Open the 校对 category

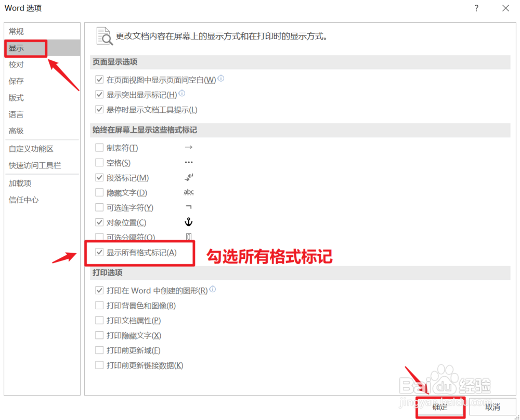[42, 64]
